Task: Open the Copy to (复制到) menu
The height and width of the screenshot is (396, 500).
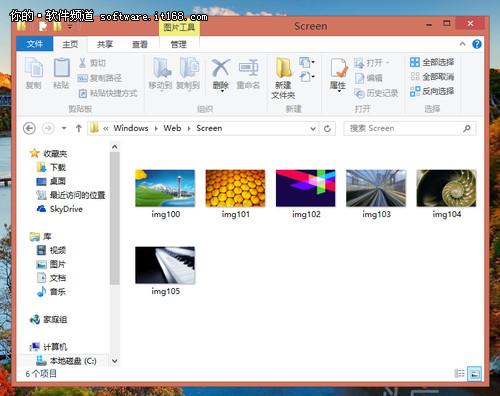Action: [188, 74]
